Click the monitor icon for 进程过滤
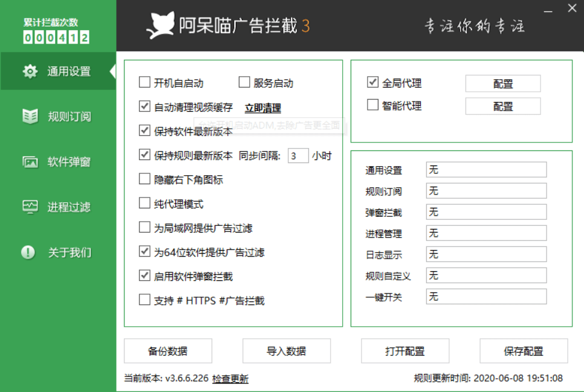Image resolution: width=584 pixels, height=392 pixels. [30, 207]
